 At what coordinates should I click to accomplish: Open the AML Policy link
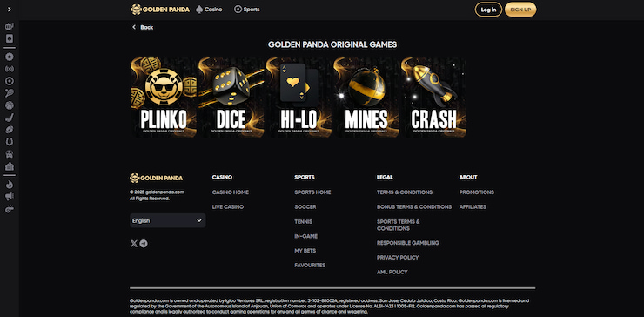click(x=392, y=273)
